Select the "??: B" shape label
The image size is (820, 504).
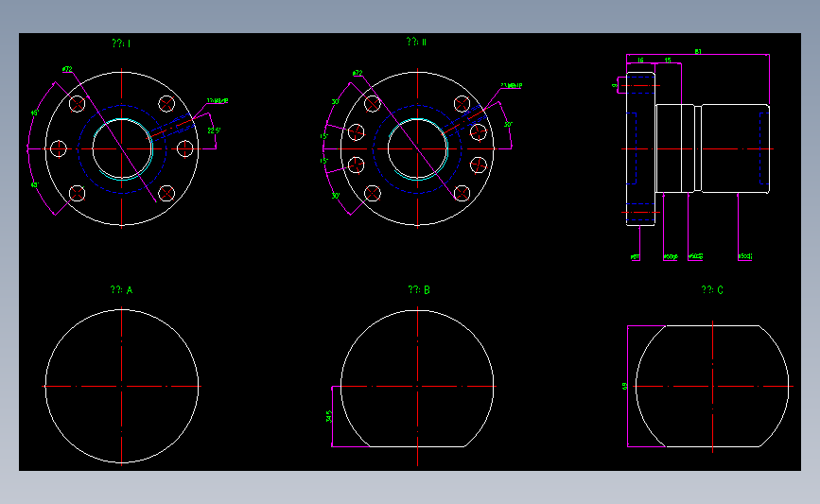pos(419,290)
